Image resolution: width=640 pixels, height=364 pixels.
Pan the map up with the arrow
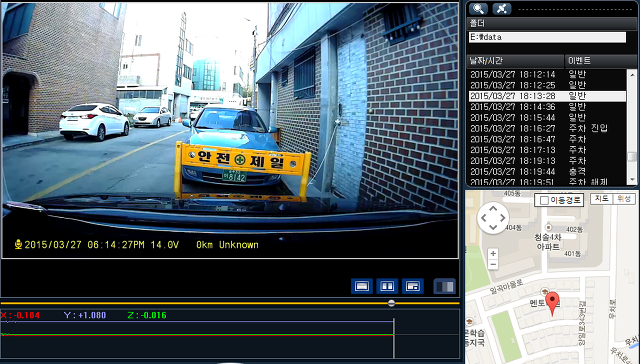pyautogui.click(x=493, y=209)
